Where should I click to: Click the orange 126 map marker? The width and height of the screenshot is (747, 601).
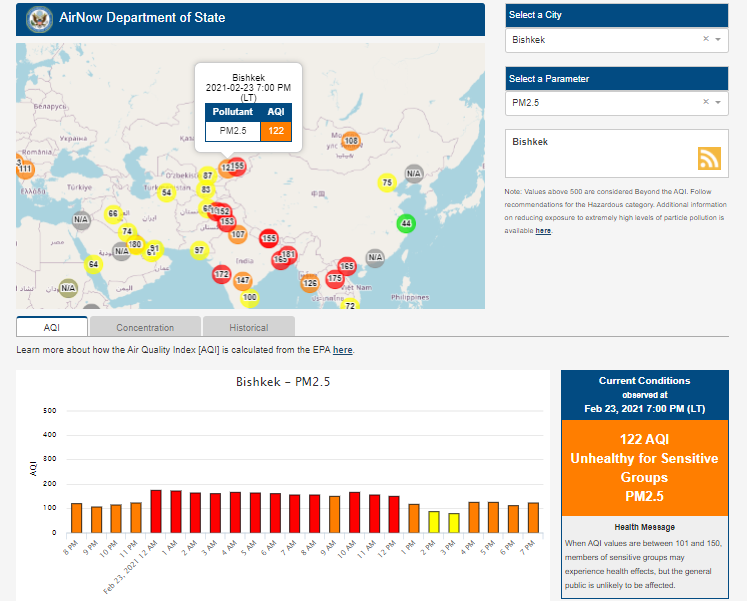pos(310,283)
